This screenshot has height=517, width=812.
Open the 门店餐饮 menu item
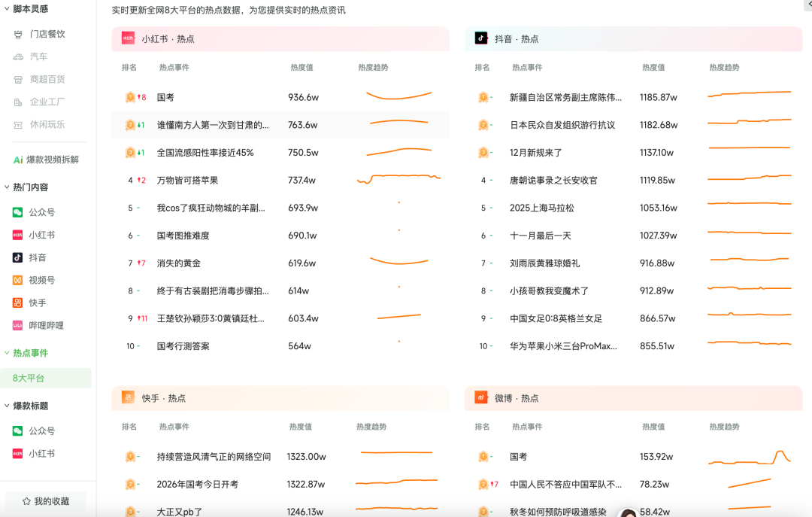[x=46, y=34]
